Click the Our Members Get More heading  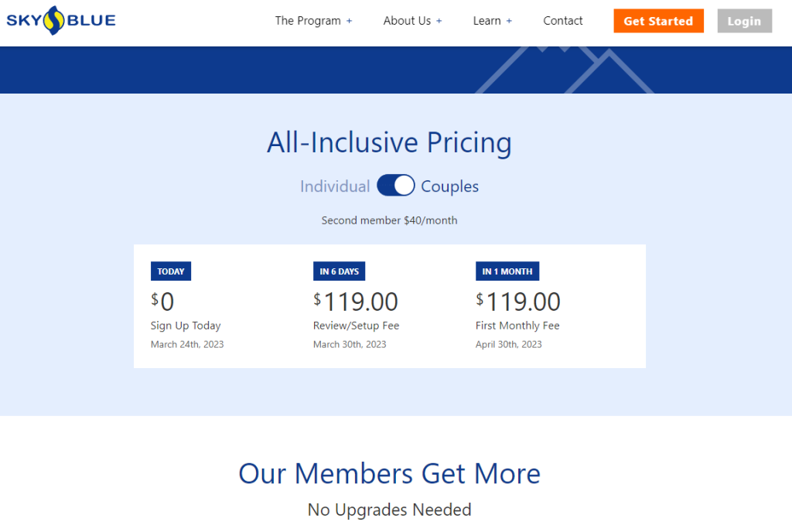pyautogui.click(x=390, y=473)
